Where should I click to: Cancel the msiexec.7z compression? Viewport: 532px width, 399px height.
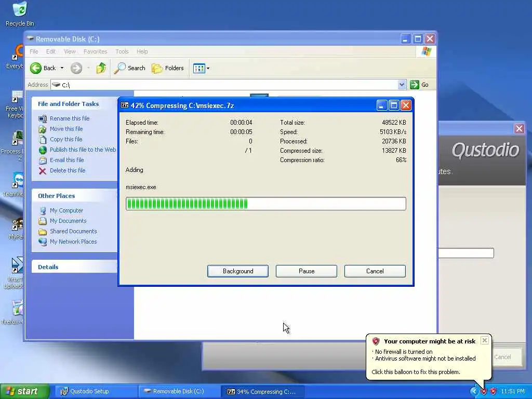[x=375, y=271]
